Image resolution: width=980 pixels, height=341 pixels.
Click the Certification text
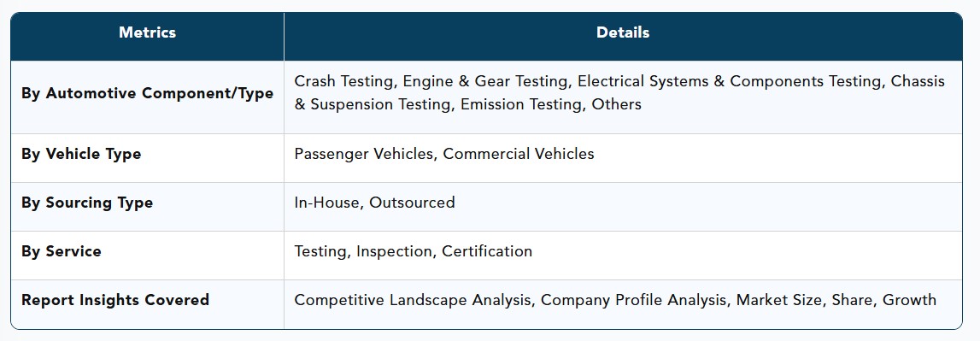(x=487, y=251)
